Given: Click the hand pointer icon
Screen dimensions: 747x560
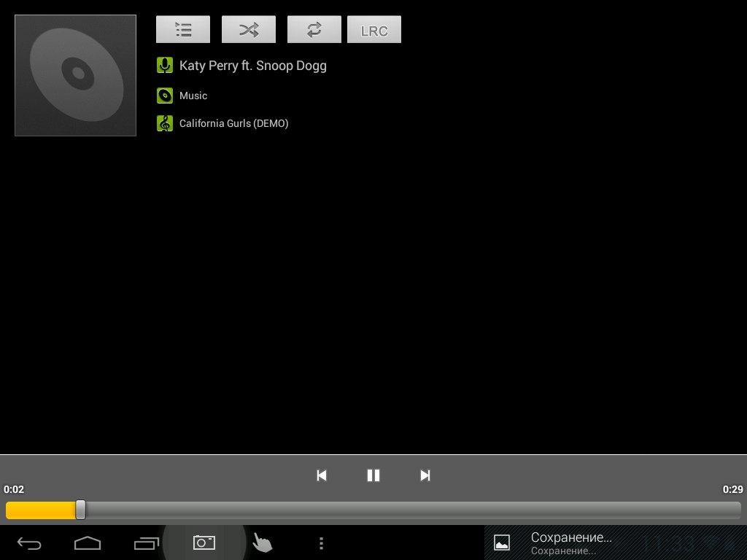Looking at the screenshot, I should pyautogui.click(x=262, y=542).
